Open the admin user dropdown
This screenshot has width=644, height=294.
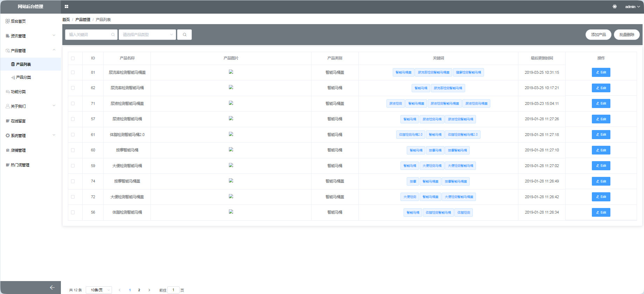(x=632, y=7)
